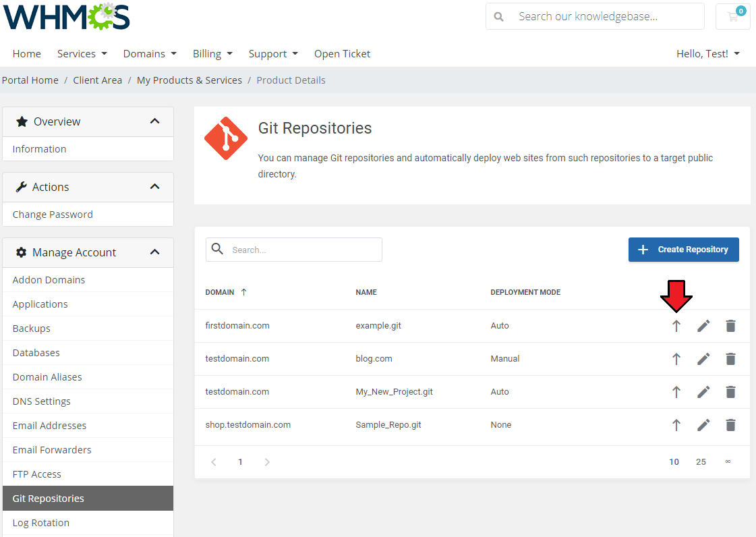This screenshot has height=537, width=756.
Task: Click the pull/deploy arrow for example.git
Action: pyautogui.click(x=676, y=326)
